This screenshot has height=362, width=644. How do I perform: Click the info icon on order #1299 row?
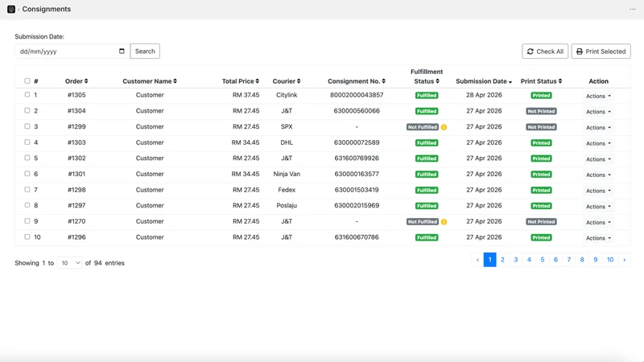point(444,127)
